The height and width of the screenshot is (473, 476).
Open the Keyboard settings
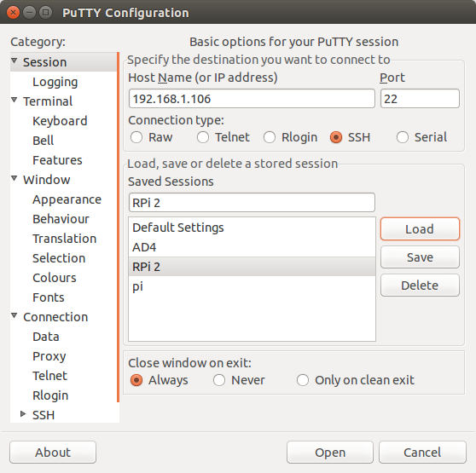pyautogui.click(x=60, y=121)
